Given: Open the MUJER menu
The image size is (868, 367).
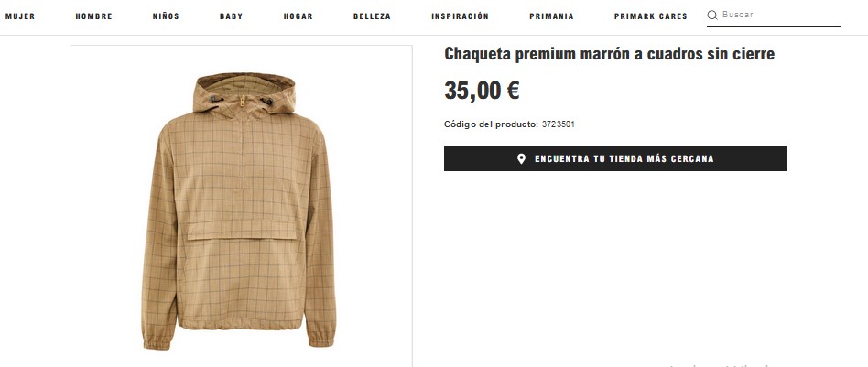Looking at the screenshot, I should click(x=20, y=16).
